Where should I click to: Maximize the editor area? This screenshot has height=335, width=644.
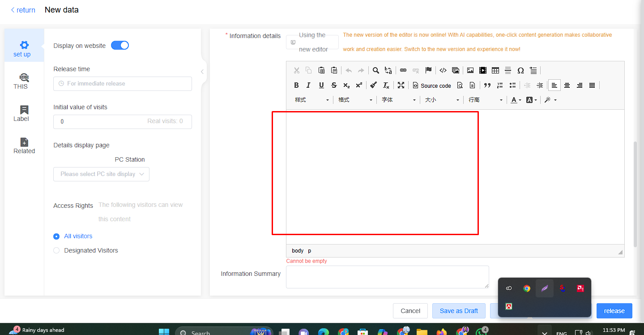pyautogui.click(x=401, y=85)
